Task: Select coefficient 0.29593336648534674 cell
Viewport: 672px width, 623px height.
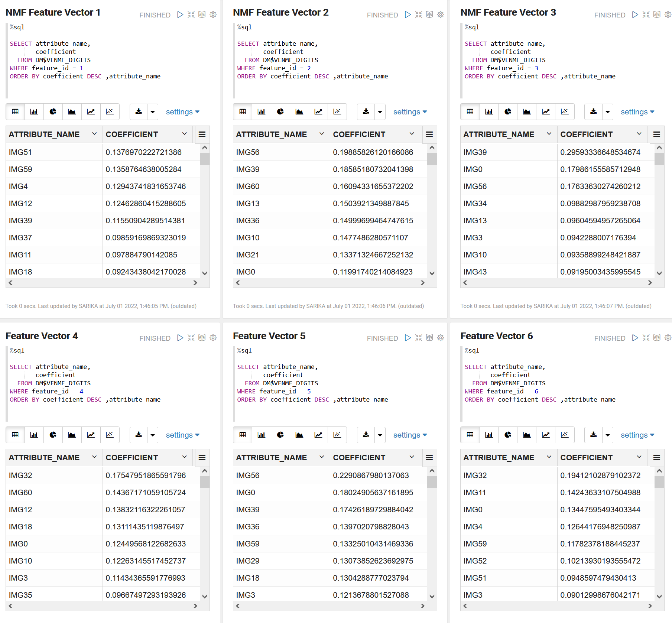Action: [x=606, y=152]
